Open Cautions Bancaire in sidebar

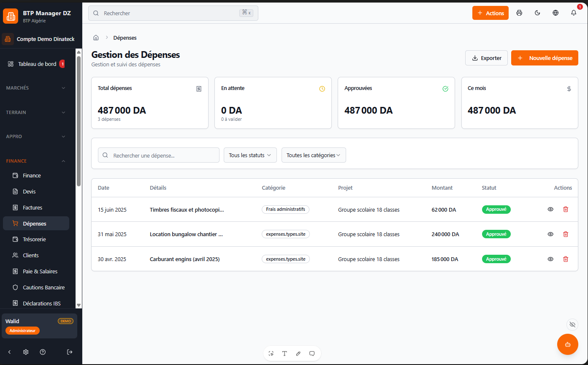pyautogui.click(x=36, y=287)
